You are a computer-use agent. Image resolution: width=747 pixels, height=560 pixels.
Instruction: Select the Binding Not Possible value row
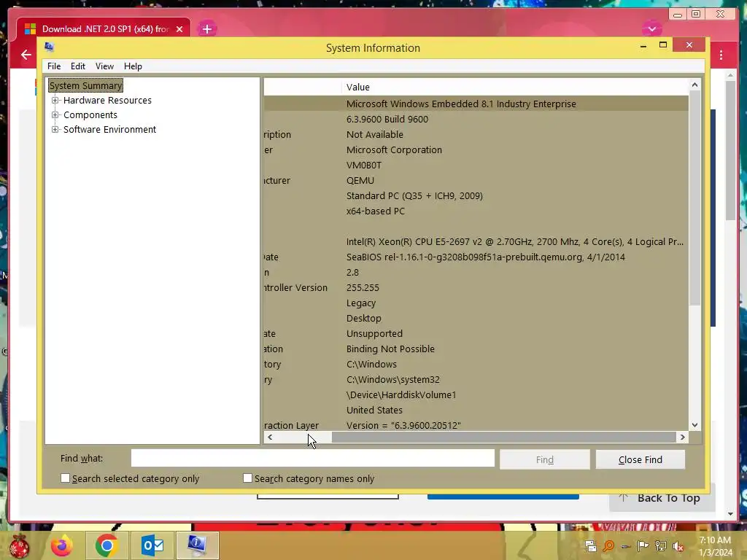(476, 349)
